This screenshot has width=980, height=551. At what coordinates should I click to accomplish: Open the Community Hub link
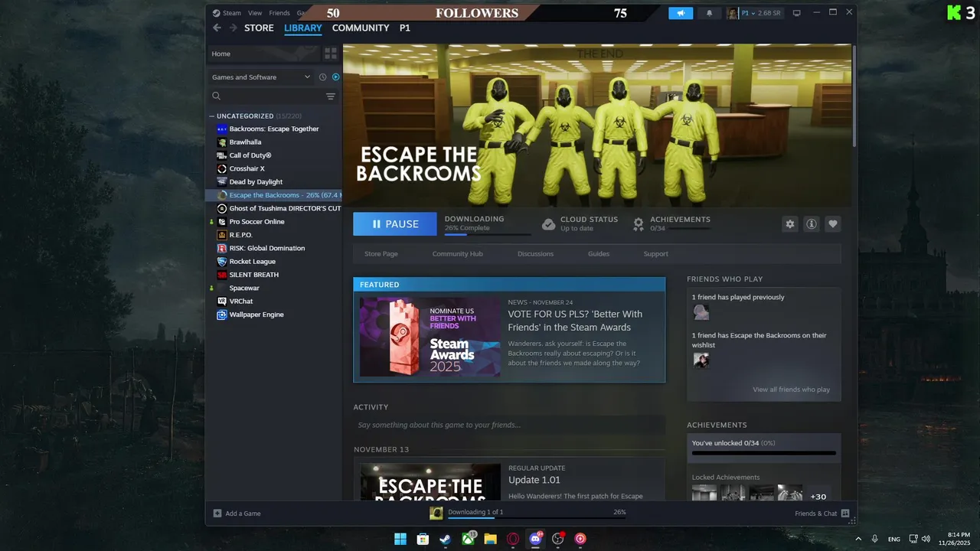(458, 254)
